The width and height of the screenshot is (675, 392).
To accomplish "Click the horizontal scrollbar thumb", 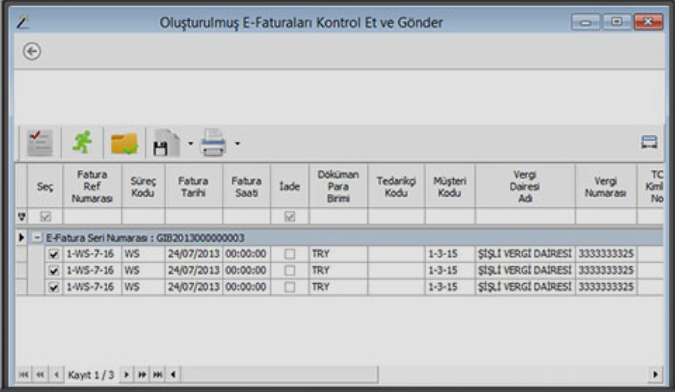I will click(x=279, y=374).
